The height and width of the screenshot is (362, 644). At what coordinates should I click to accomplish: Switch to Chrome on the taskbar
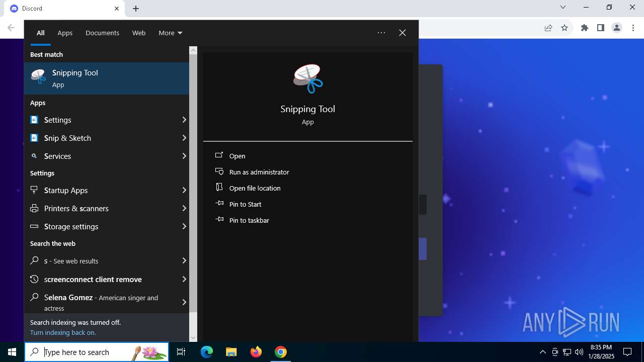click(x=281, y=352)
